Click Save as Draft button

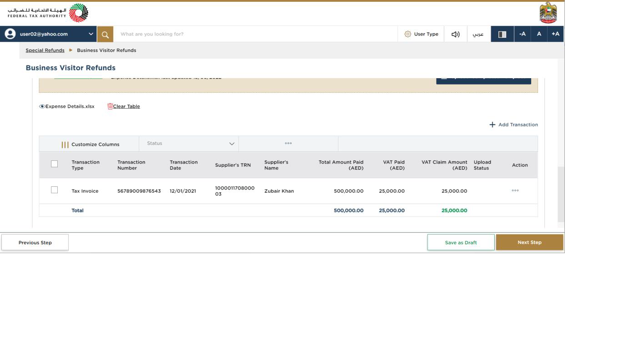[x=461, y=243]
